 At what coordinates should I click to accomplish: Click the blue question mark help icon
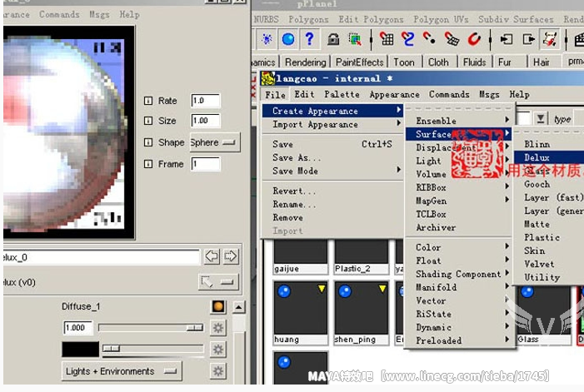[x=309, y=39]
